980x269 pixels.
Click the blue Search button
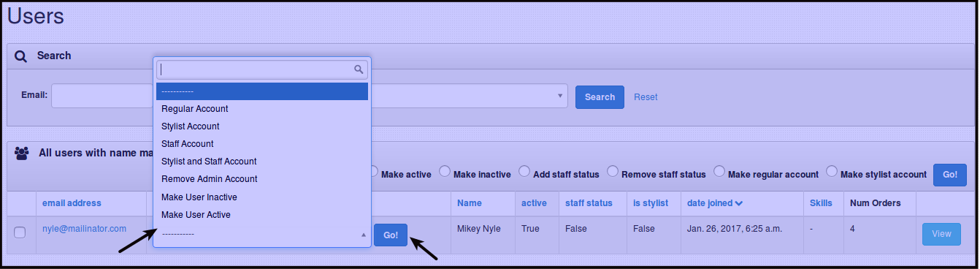pyautogui.click(x=600, y=97)
